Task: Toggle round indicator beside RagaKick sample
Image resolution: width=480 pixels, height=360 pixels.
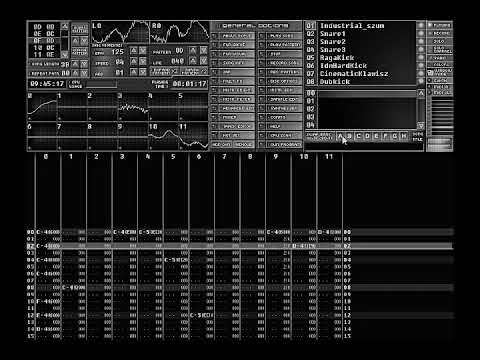Action: (x=421, y=57)
